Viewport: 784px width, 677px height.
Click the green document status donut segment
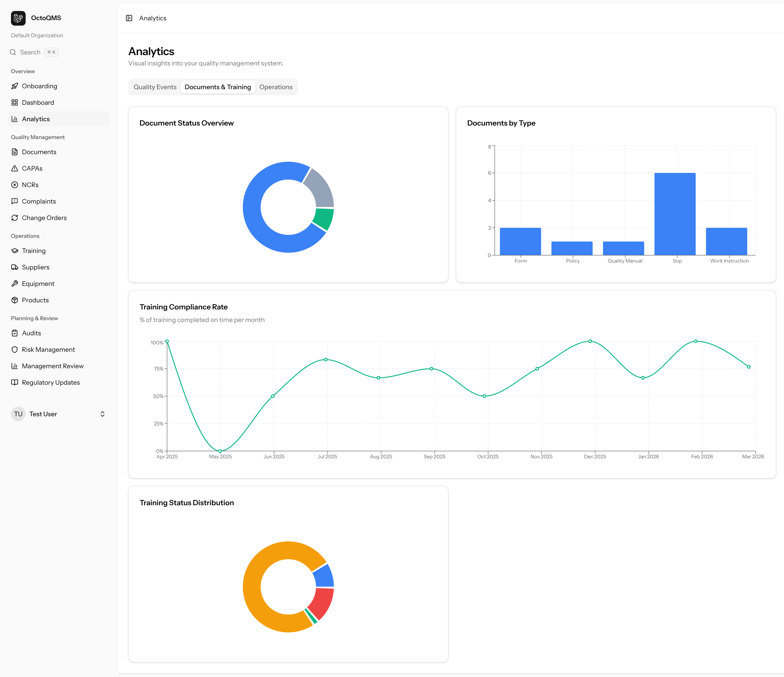click(324, 219)
